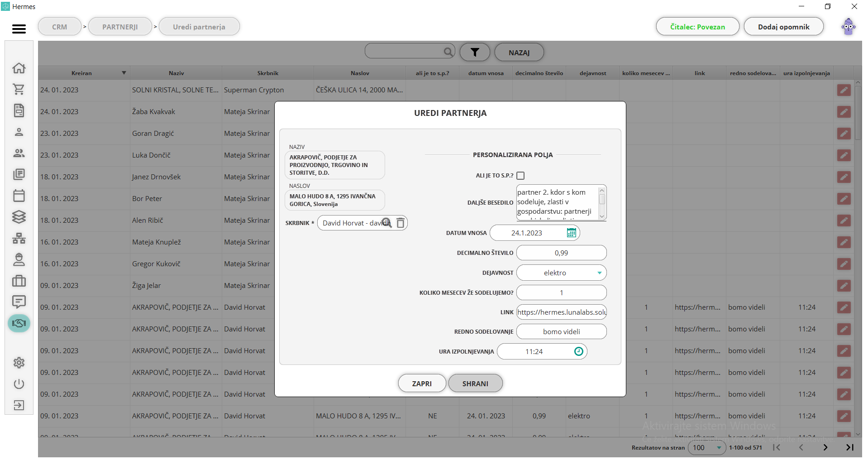The width and height of the screenshot is (868, 465).
Task: Toggle the ALI JE TO S.P.? checkbox
Action: click(x=520, y=176)
